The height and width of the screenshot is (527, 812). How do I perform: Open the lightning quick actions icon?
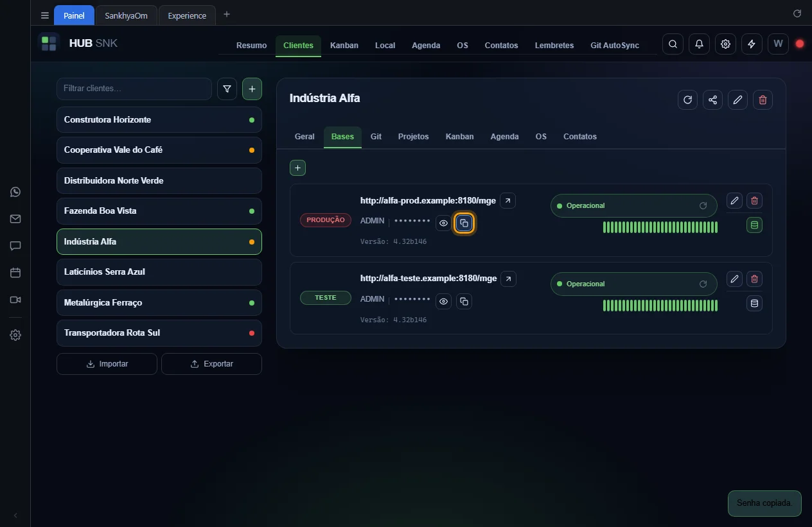tap(752, 44)
